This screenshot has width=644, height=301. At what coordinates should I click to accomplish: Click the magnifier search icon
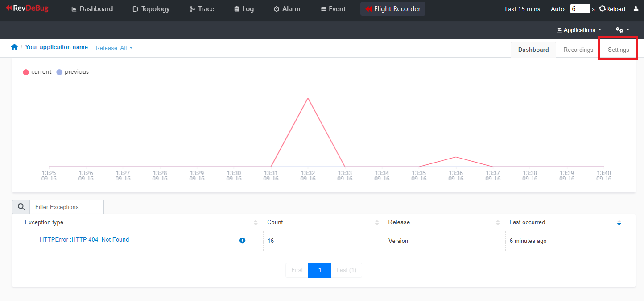pos(21,207)
